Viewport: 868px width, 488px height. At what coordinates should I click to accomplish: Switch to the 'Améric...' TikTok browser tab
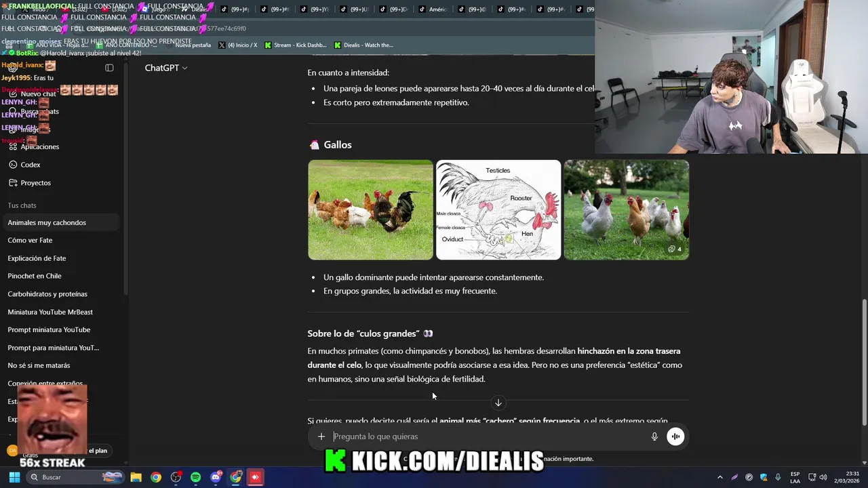click(433, 9)
